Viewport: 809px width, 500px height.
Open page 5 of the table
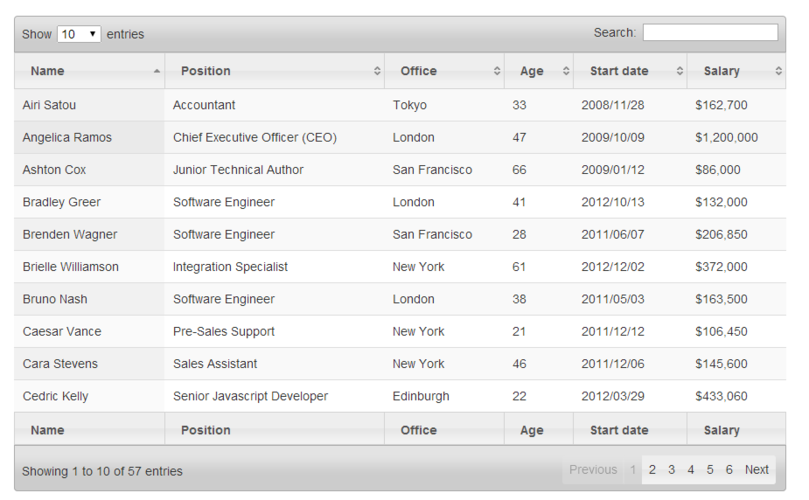point(710,470)
